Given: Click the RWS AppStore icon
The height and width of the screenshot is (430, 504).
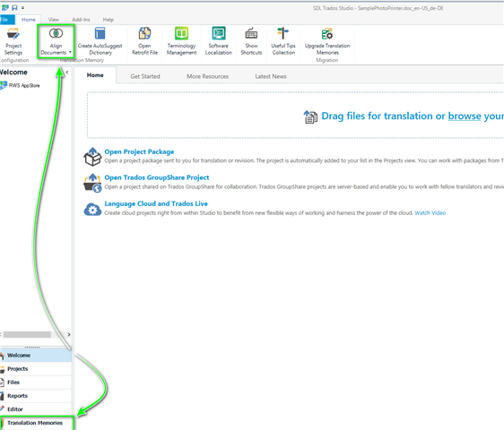Looking at the screenshot, I should click(x=4, y=85).
